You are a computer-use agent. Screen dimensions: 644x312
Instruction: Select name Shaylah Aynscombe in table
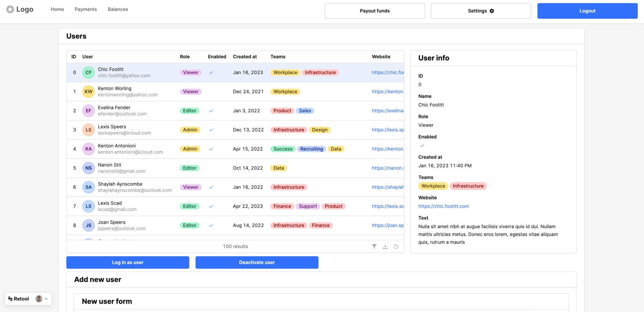pyautogui.click(x=120, y=184)
